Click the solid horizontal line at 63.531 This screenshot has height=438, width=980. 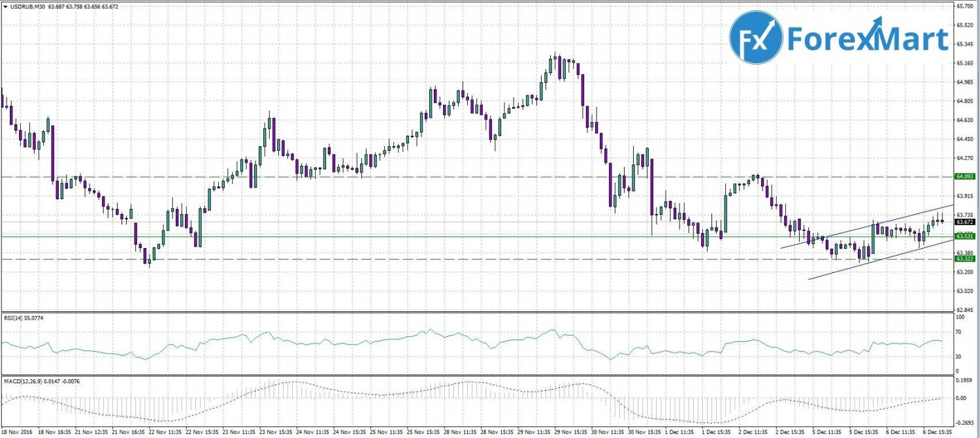click(x=392, y=236)
